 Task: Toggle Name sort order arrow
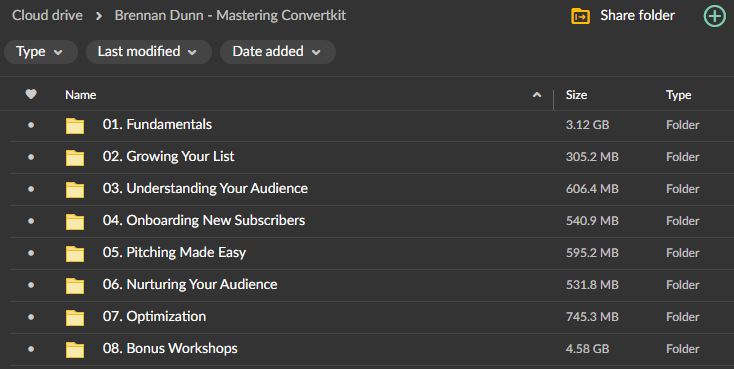pyautogui.click(x=537, y=95)
